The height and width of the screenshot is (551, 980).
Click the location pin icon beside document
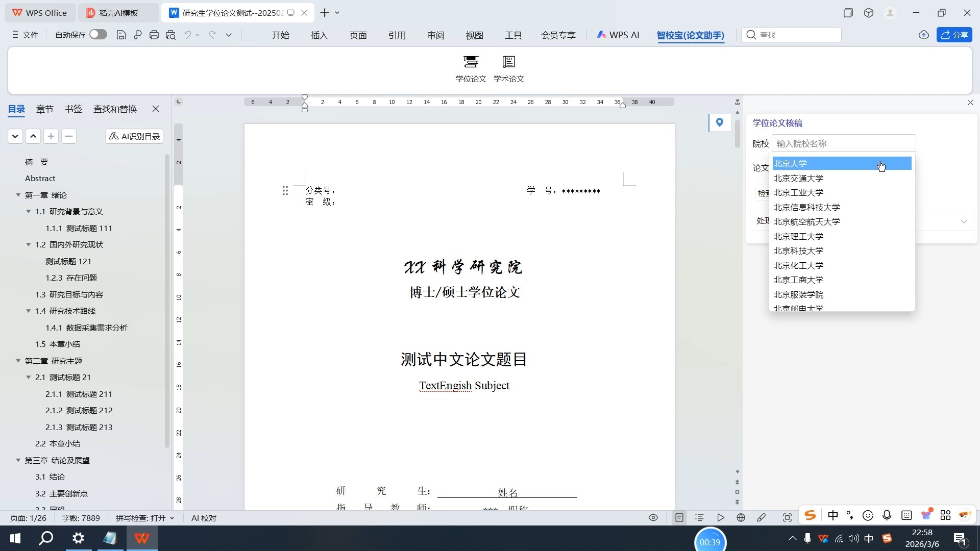pyautogui.click(x=719, y=122)
